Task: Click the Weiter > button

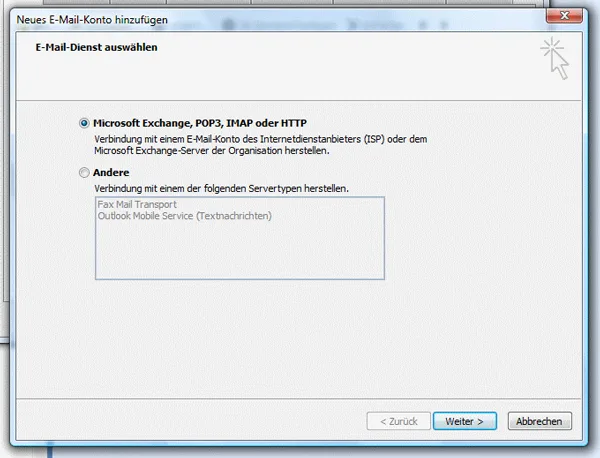Action: (x=465, y=421)
